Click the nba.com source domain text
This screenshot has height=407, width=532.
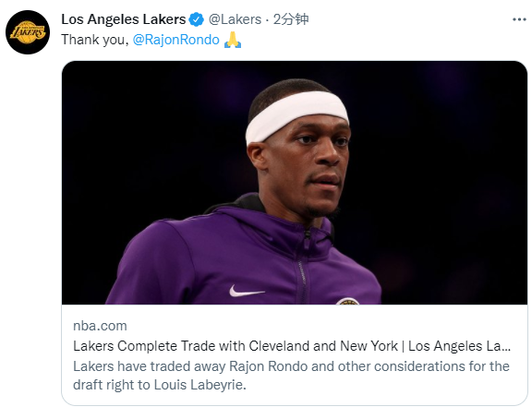coord(100,326)
